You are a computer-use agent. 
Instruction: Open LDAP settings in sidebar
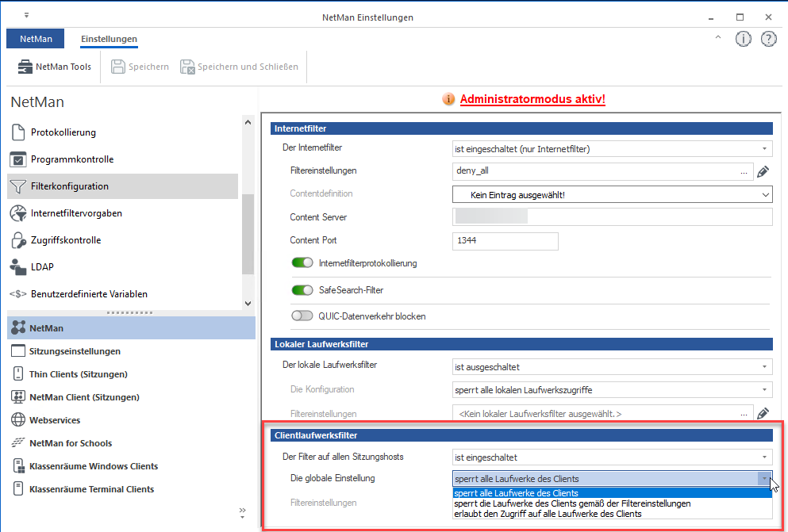point(42,267)
